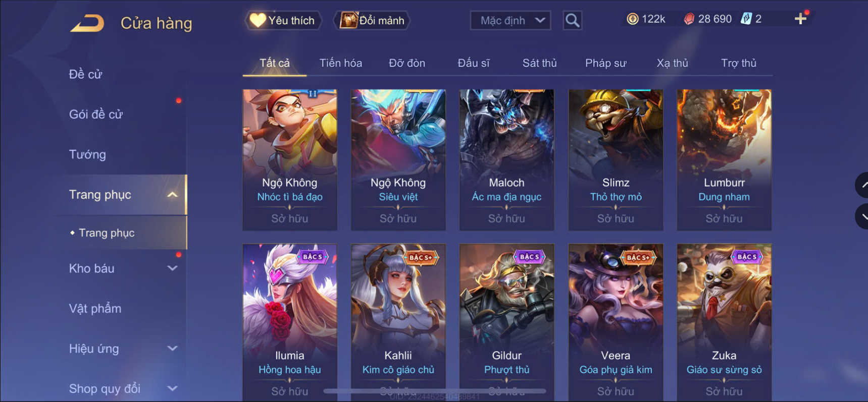
Task: Click the gold coin balance icon
Action: point(632,19)
